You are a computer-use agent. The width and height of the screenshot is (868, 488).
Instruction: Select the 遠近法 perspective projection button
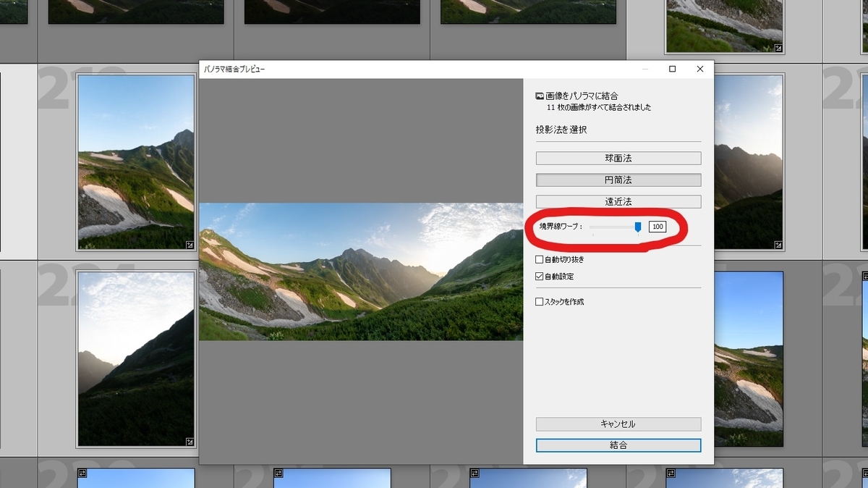point(618,201)
